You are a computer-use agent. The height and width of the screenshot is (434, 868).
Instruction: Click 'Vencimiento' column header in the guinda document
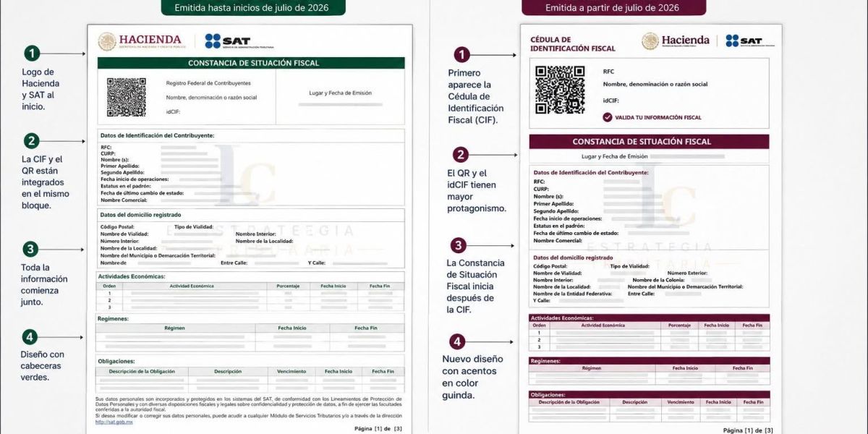681,402
